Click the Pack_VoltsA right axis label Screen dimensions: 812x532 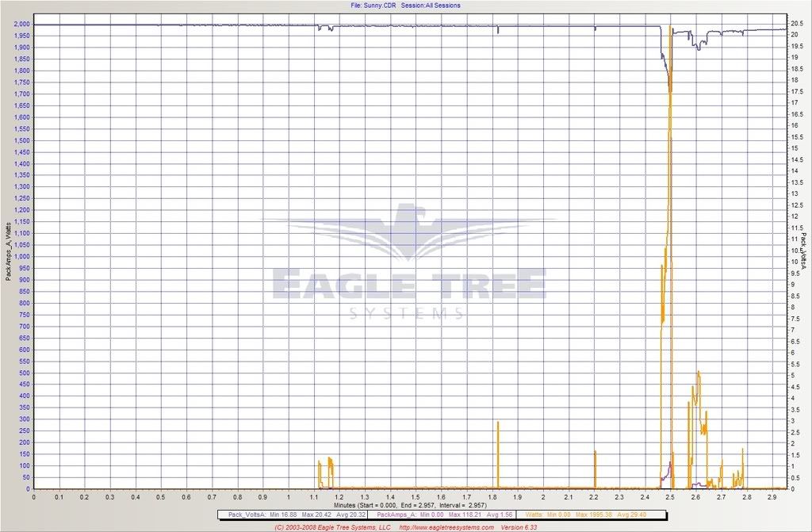coord(803,253)
